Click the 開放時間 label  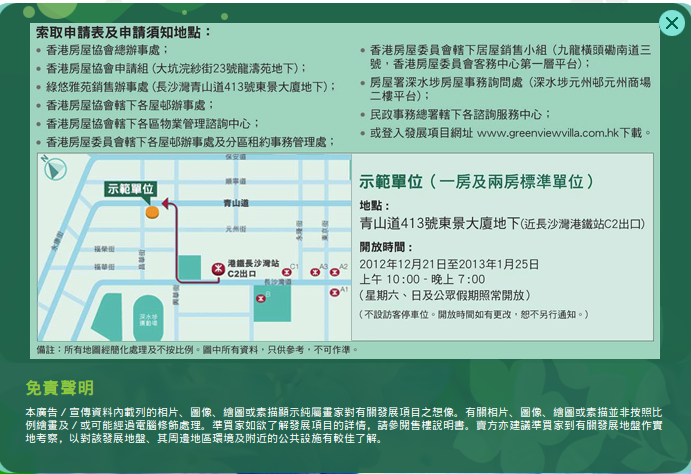click(386, 247)
